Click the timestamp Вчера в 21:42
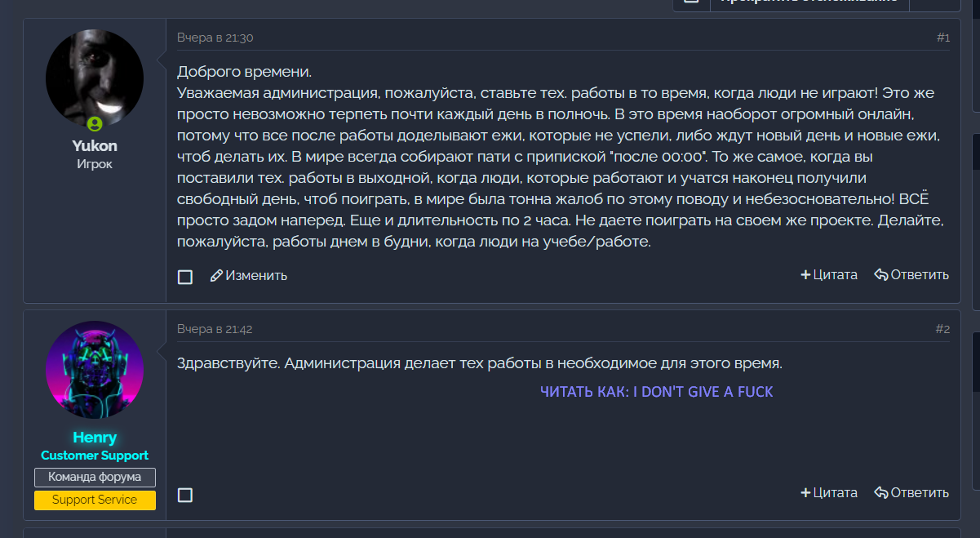The image size is (980, 538). click(x=215, y=329)
